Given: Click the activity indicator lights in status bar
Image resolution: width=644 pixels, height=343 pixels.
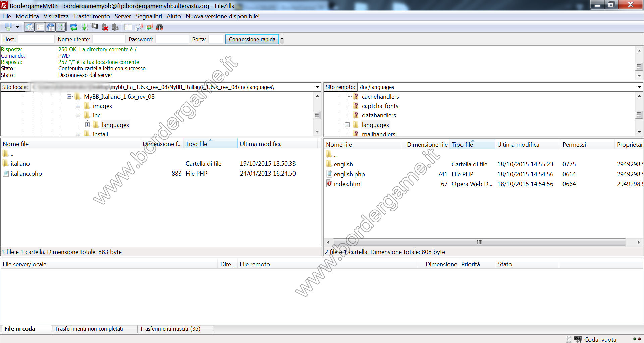Looking at the screenshot, I should 637,339.
